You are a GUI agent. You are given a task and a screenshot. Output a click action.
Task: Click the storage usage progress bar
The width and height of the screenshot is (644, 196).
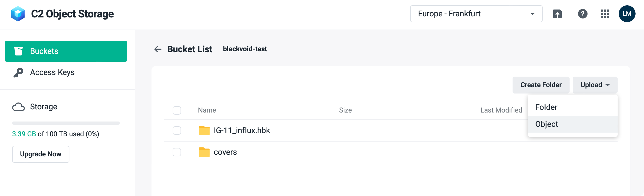click(x=66, y=123)
